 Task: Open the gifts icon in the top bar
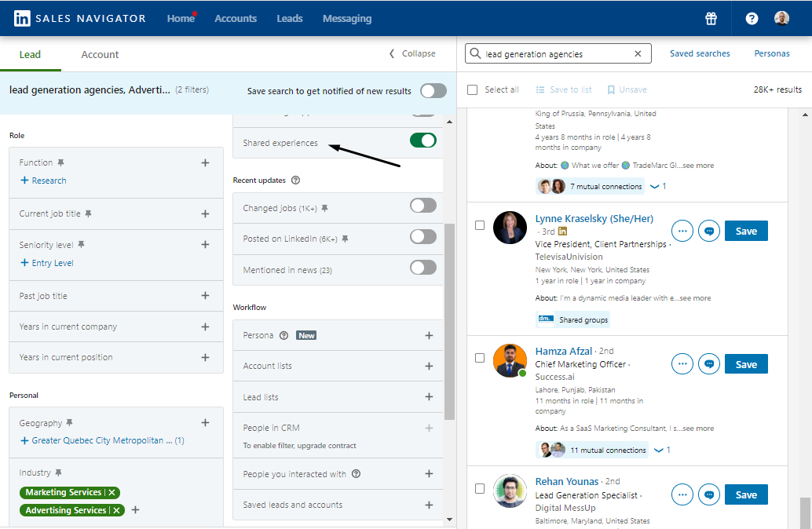(x=711, y=18)
